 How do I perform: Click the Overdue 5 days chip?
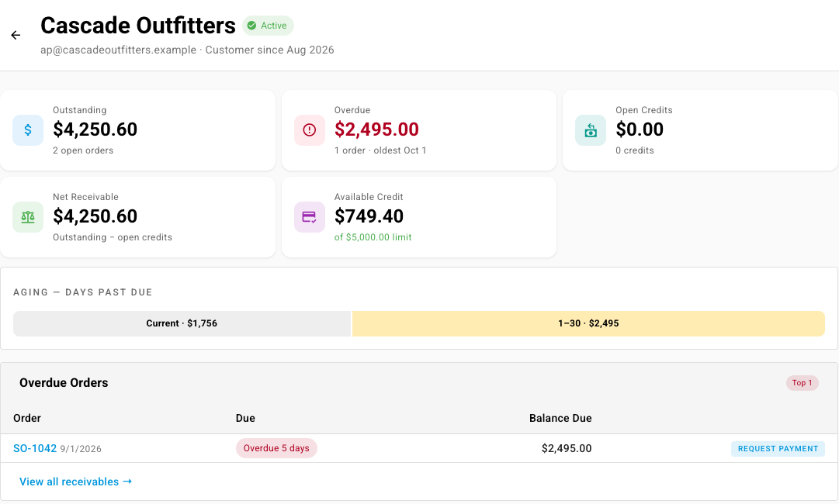point(276,448)
